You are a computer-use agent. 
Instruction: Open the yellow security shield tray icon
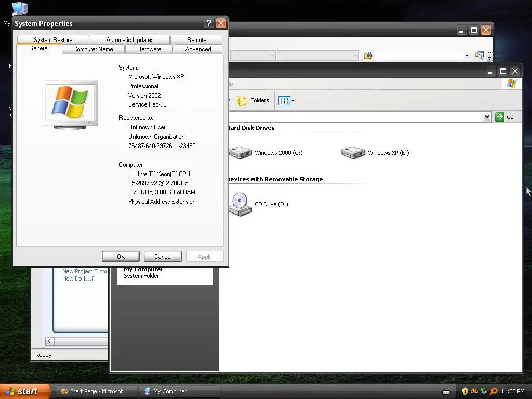click(465, 391)
